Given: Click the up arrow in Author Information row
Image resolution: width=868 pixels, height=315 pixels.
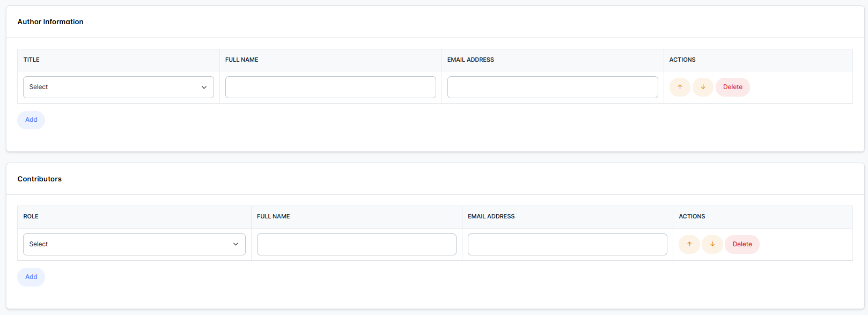Looking at the screenshot, I should (680, 87).
